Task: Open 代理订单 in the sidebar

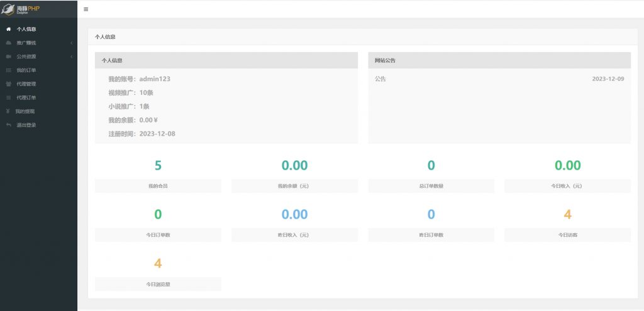Action: coord(26,97)
